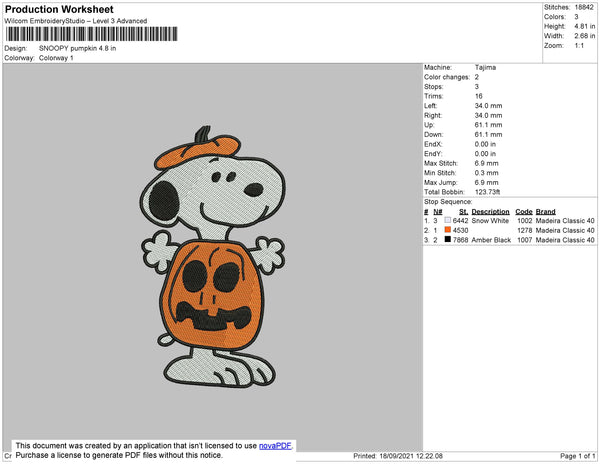
Task: Click the code cell 1002
Action: pyautogui.click(x=525, y=221)
